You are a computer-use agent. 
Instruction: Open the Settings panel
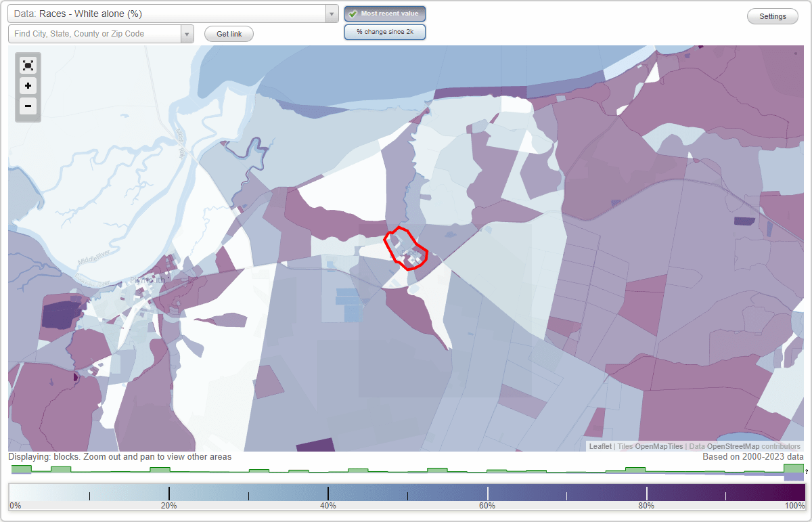coord(772,16)
